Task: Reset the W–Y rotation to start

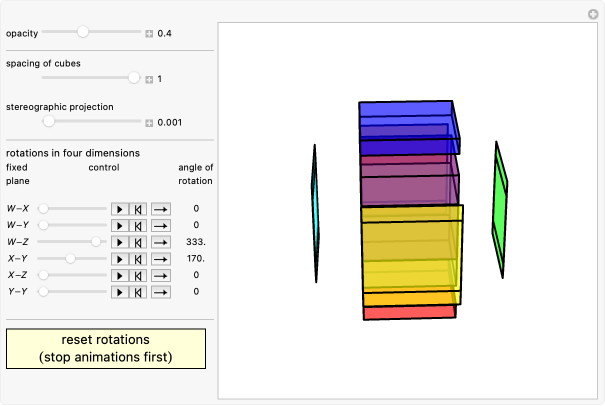Action: coord(138,225)
